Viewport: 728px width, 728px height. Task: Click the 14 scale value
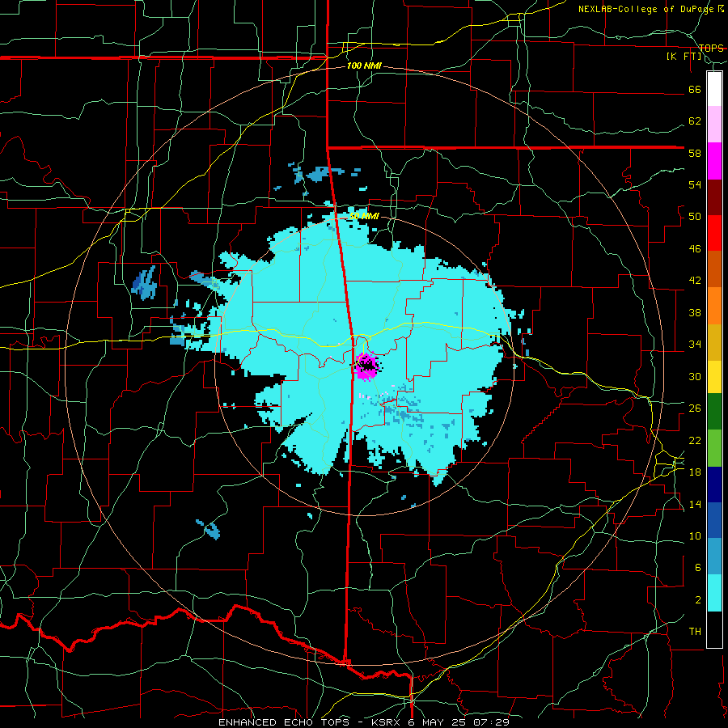pos(695,504)
